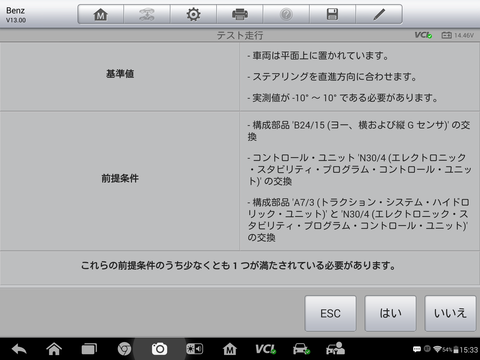Open the Maxi home icon in the top toolbar
The width and height of the screenshot is (480, 360).
click(100, 14)
